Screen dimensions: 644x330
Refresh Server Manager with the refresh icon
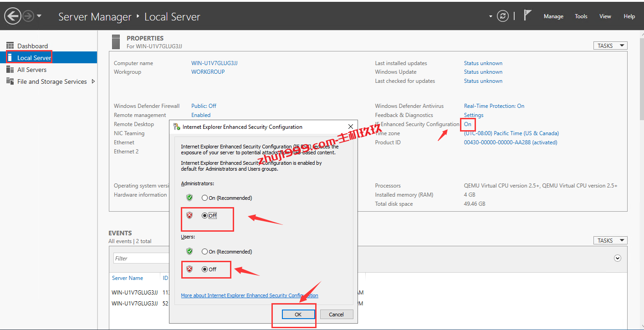coord(503,16)
